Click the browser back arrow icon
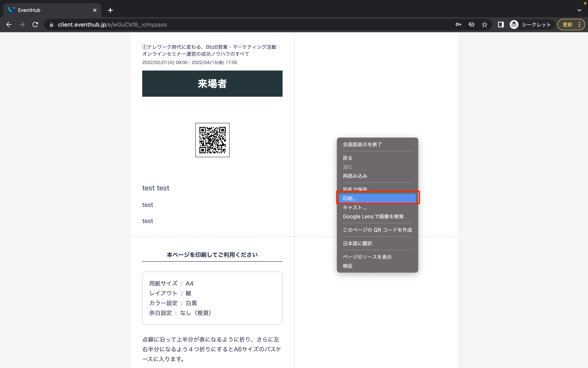Viewport: 588px width, 368px height. [x=9, y=25]
